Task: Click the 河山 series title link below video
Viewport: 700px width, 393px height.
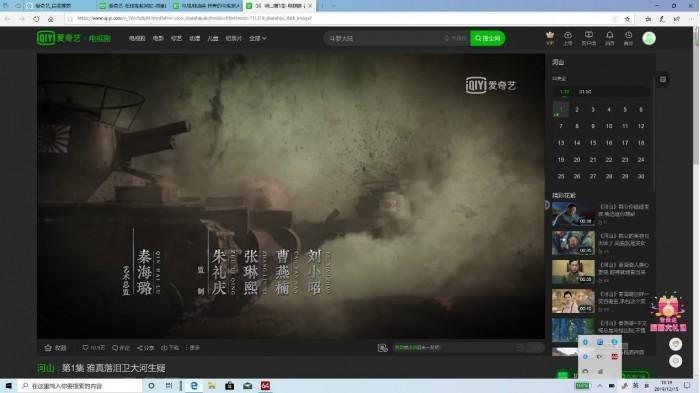Action: tap(46, 368)
